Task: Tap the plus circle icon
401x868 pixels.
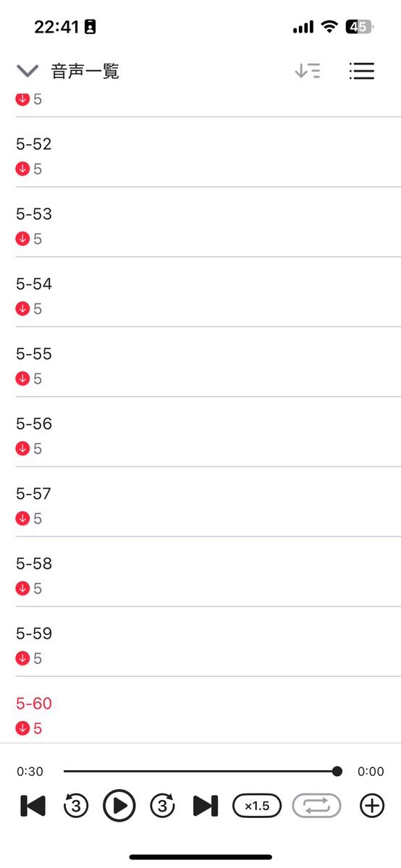Action: (371, 806)
